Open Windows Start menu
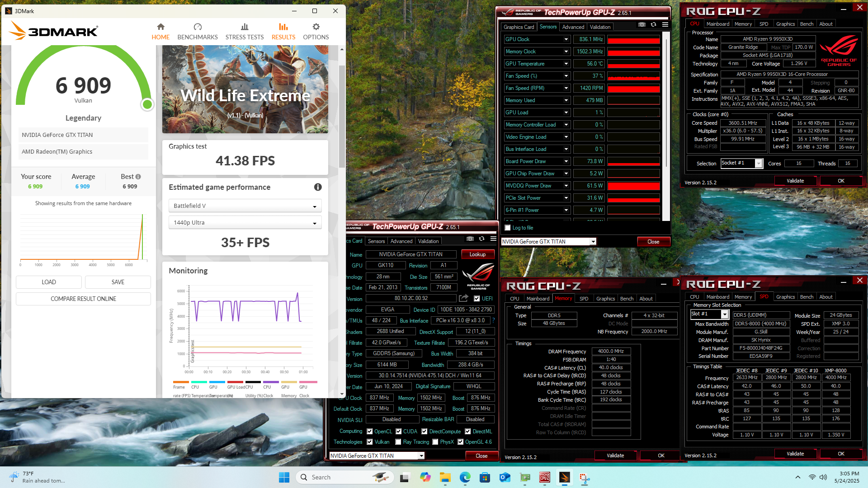868x488 pixels. (x=284, y=477)
